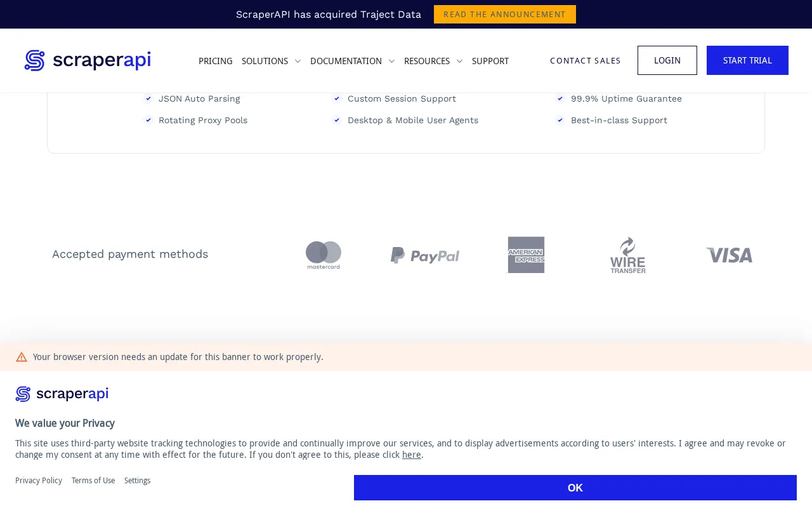Viewport: 812px width, 508px height.
Task: Click checkmark beside Custom Session Support
Action: [x=337, y=98]
